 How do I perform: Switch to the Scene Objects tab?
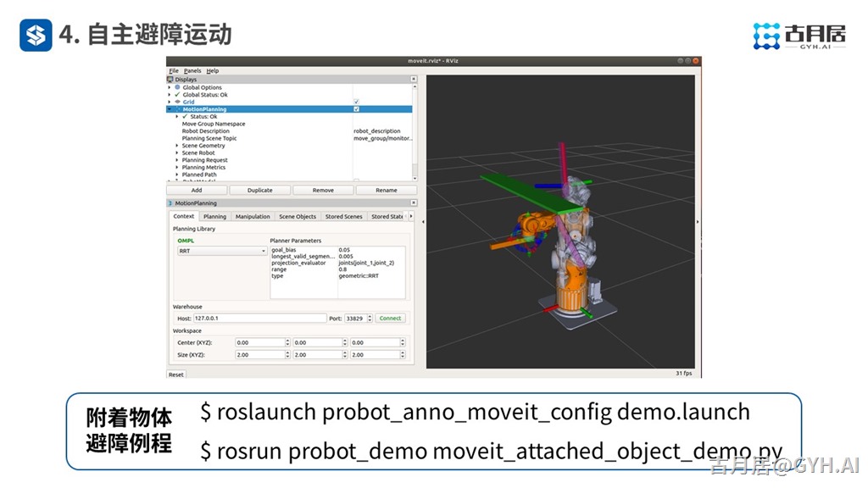coord(298,216)
